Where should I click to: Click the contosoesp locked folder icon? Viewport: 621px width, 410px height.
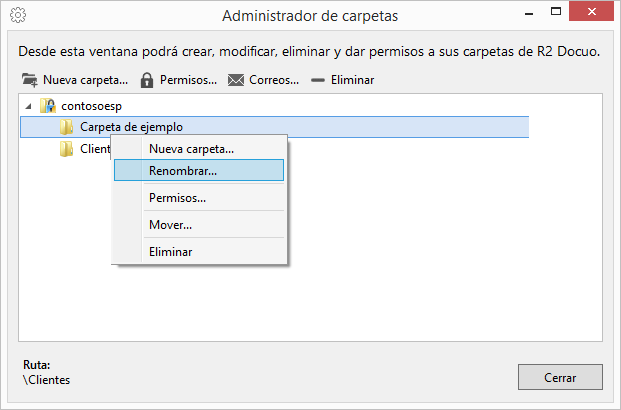(x=48, y=106)
